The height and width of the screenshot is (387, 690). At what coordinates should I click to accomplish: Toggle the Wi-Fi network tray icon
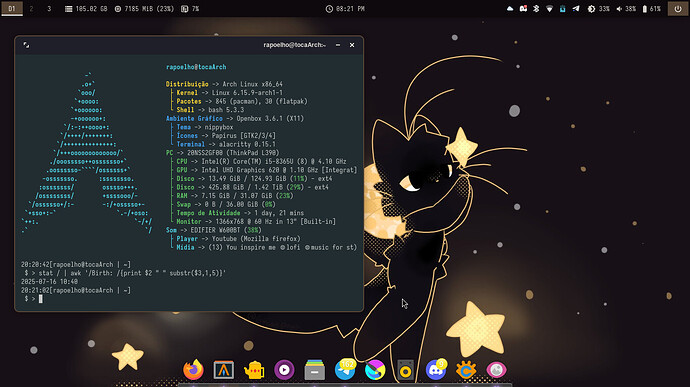coord(549,8)
